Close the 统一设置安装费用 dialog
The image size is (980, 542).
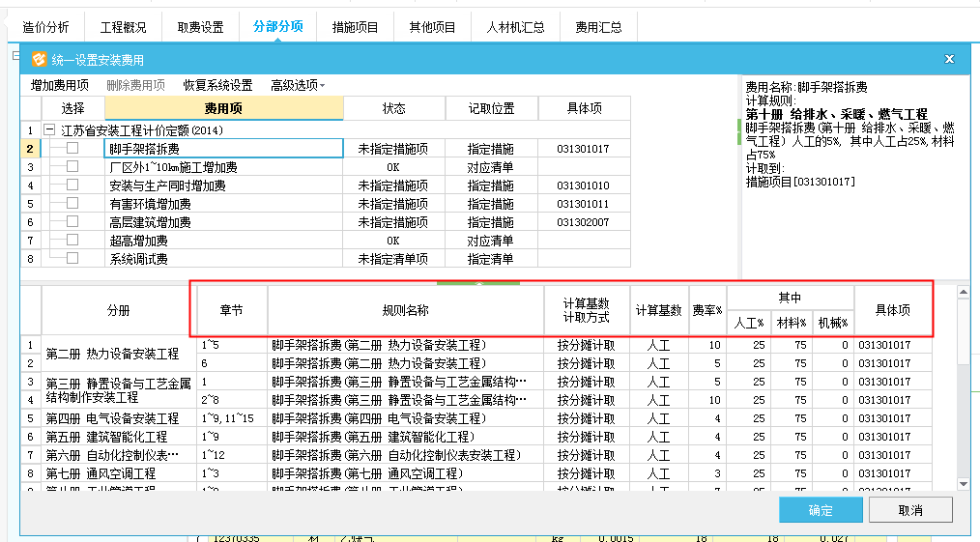tap(949, 59)
